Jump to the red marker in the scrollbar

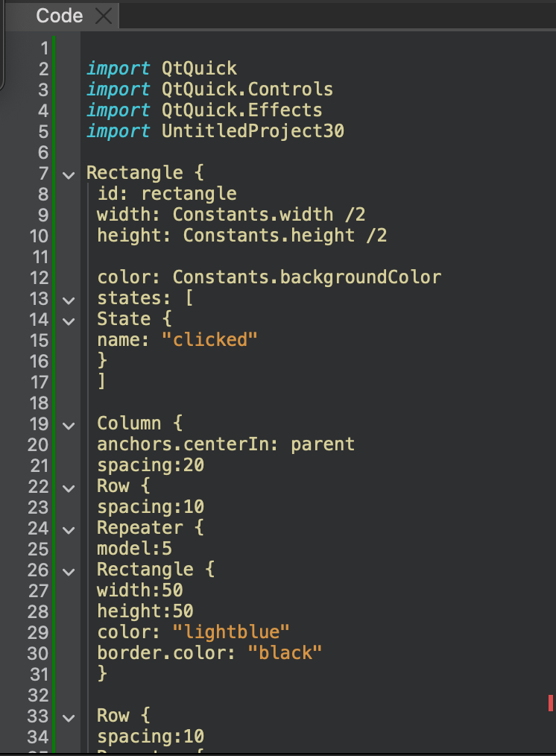(550, 702)
